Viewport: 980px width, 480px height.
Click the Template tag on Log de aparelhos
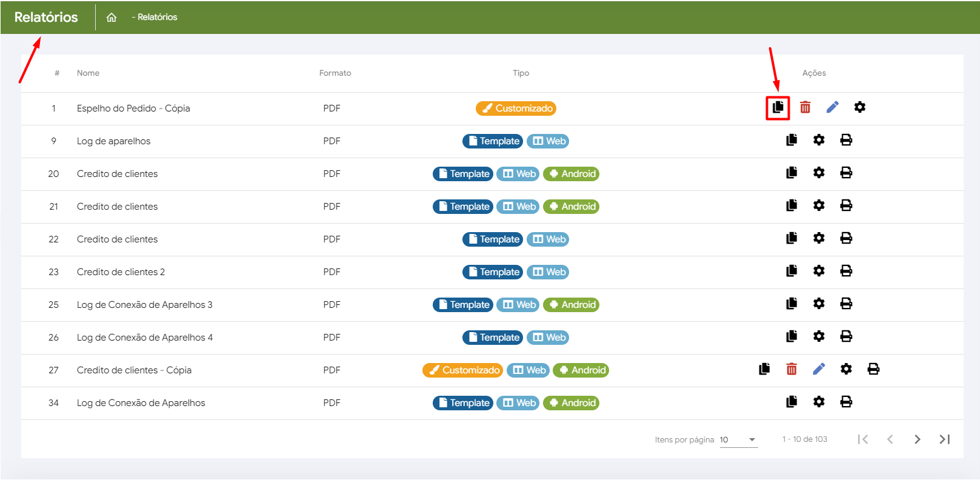point(493,141)
